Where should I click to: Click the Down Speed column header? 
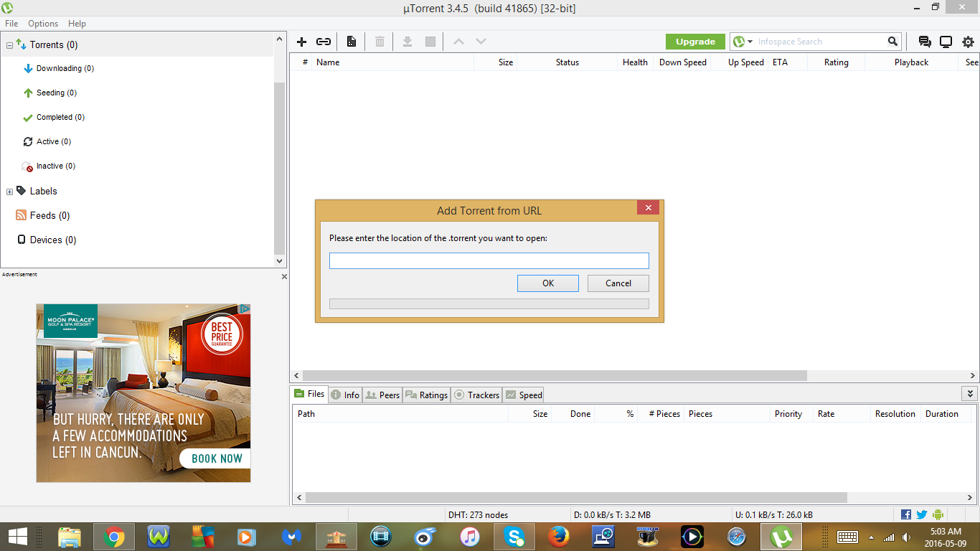point(683,62)
